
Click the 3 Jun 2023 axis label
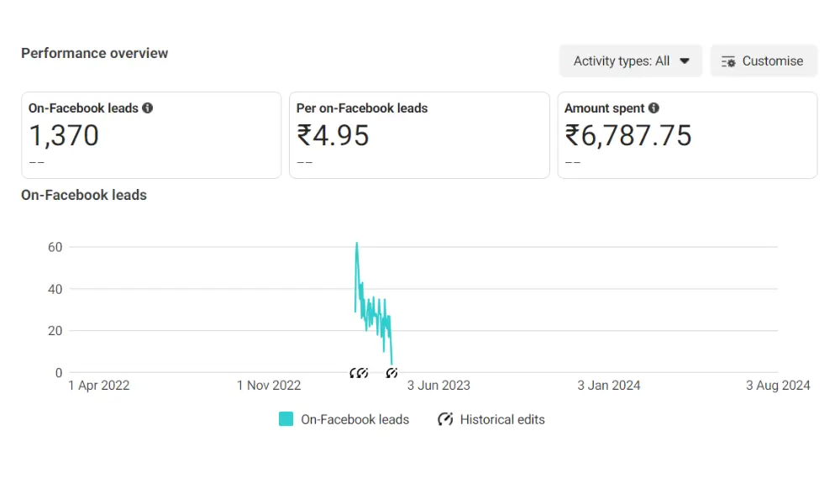click(x=438, y=386)
